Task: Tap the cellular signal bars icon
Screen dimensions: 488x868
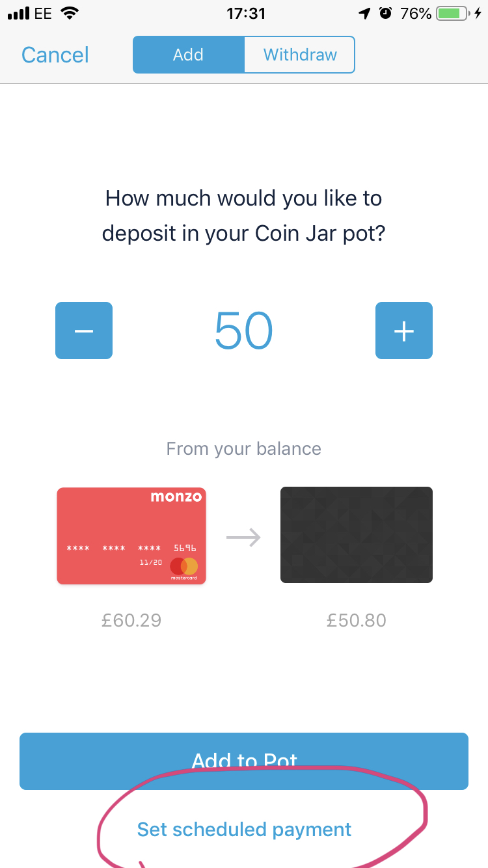Action: [x=19, y=14]
